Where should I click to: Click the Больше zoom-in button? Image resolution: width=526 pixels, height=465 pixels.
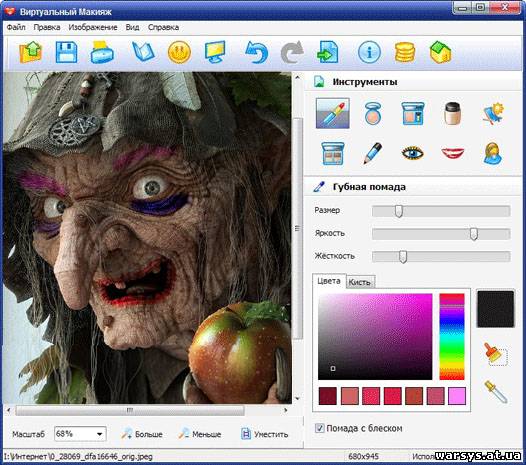coord(142,434)
